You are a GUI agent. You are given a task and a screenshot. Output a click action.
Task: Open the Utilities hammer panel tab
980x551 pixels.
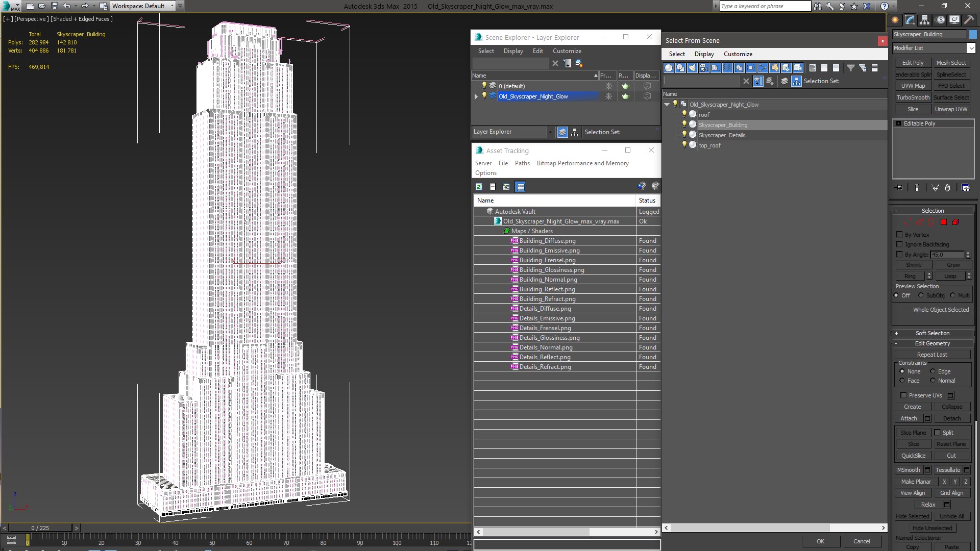point(969,20)
